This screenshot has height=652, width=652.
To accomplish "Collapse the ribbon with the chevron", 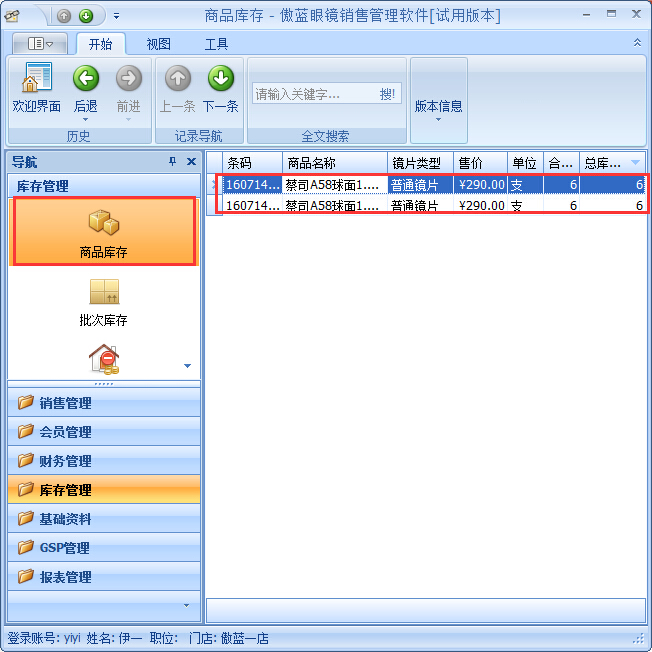I will coord(637,43).
